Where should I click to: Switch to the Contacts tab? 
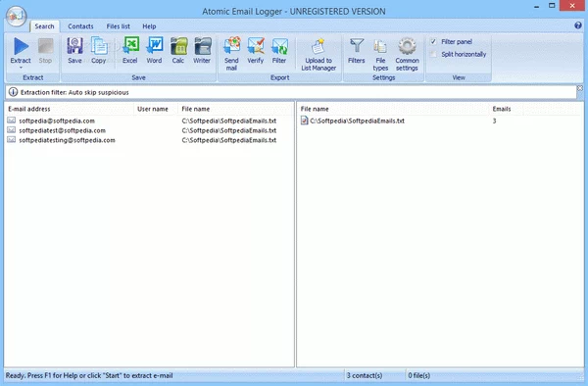coord(80,26)
